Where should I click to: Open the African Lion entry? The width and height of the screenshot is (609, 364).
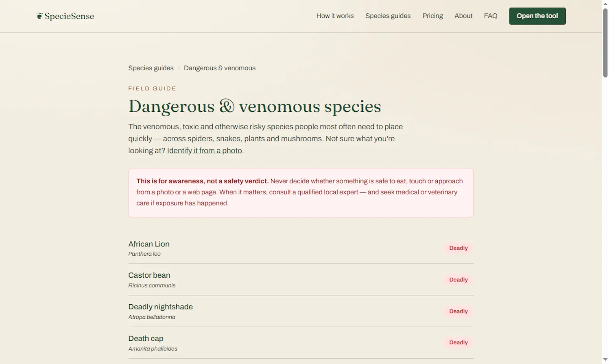(301, 248)
